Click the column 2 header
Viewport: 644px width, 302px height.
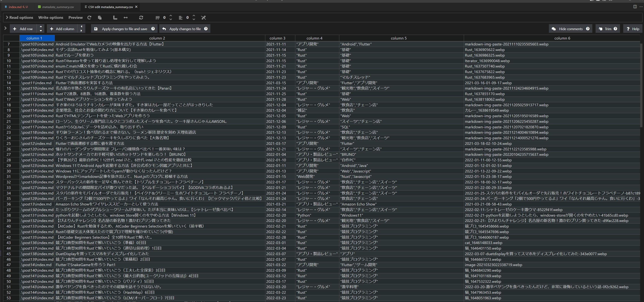(157, 38)
